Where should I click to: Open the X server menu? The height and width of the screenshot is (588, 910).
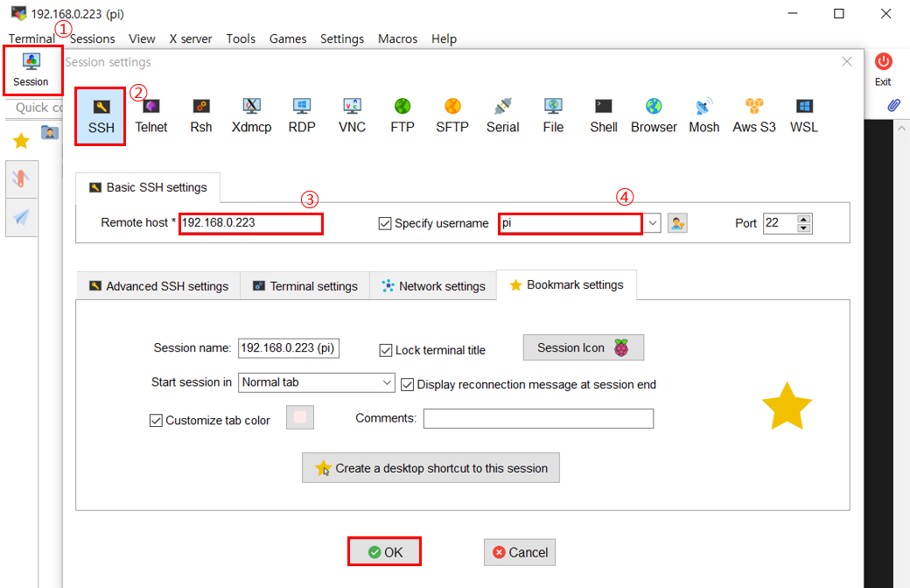click(x=191, y=38)
